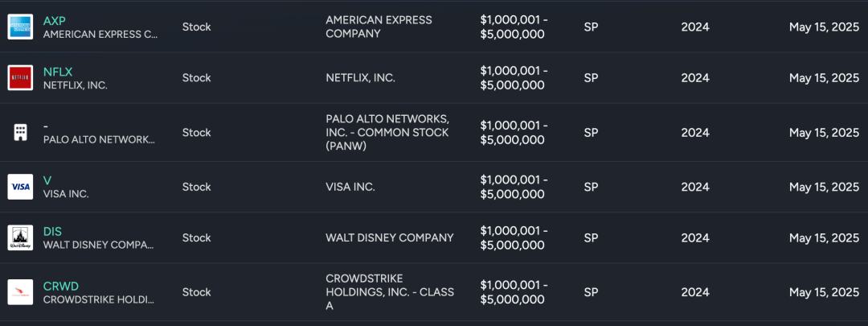Click the Palo Alto building placeholder icon
This screenshot has height=326, width=868.
coord(20,132)
